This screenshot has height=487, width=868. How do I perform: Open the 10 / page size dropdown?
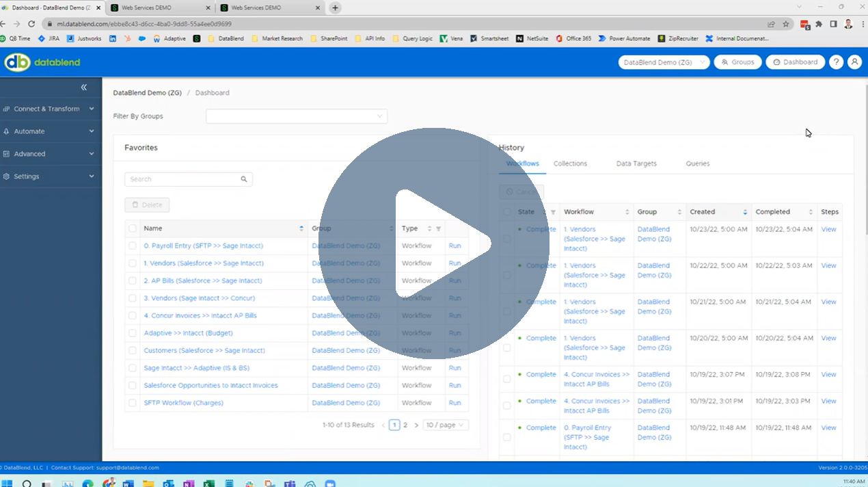pyautogui.click(x=446, y=425)
